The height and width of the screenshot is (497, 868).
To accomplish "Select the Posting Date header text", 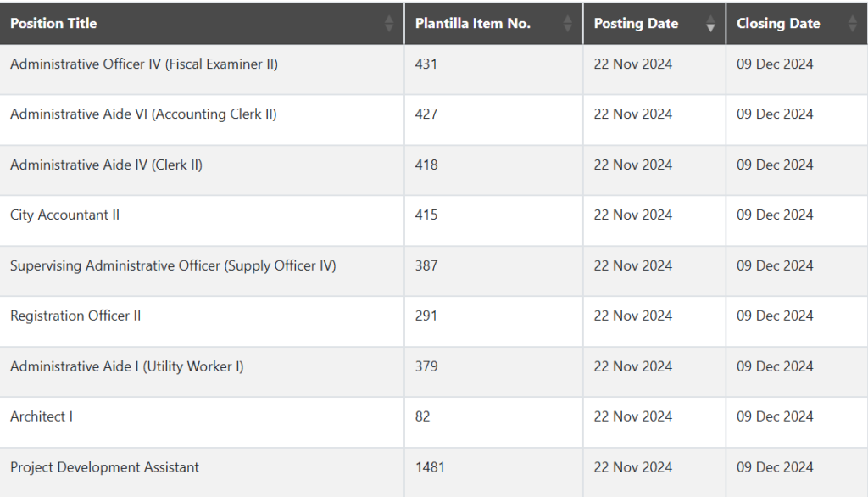I will point(636,23).
